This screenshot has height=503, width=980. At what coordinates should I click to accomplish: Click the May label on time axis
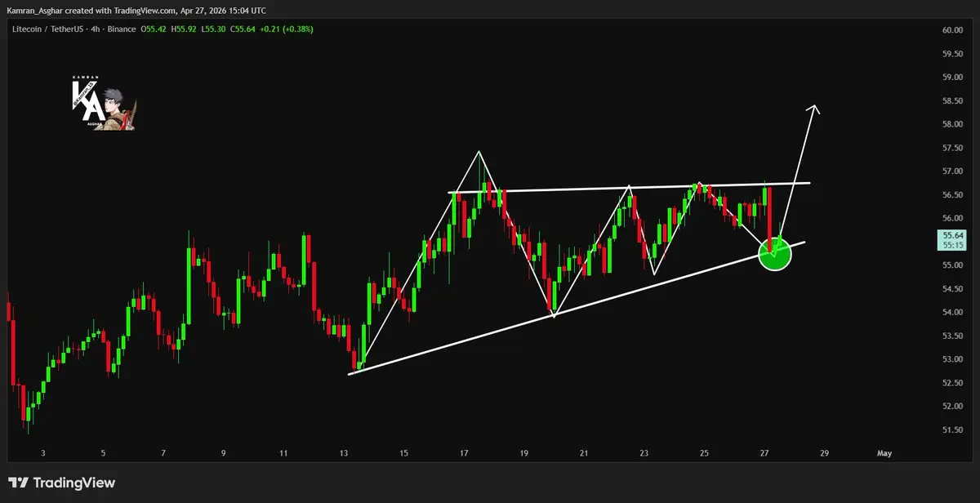[884, 452]
